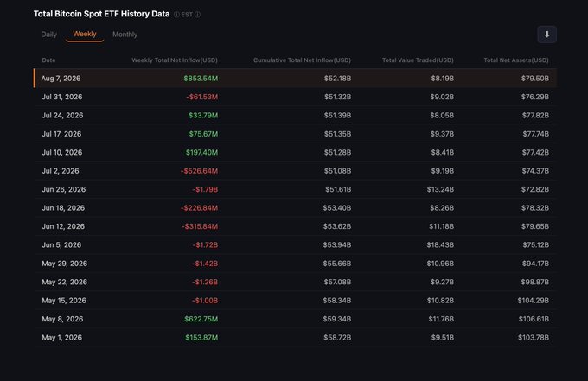Select the Jul 17, 2026 date cell
Screen dimensions: 588x381
[61, 134]
